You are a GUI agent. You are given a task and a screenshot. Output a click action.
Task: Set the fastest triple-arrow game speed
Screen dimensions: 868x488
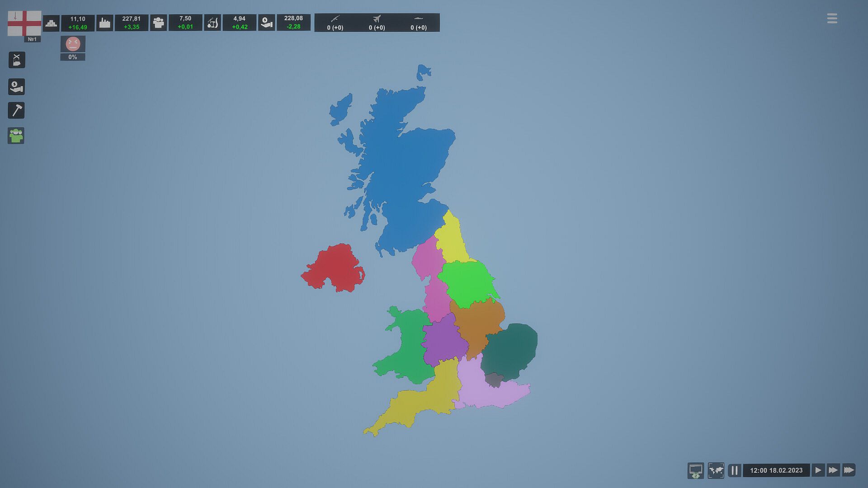point(849,470)
